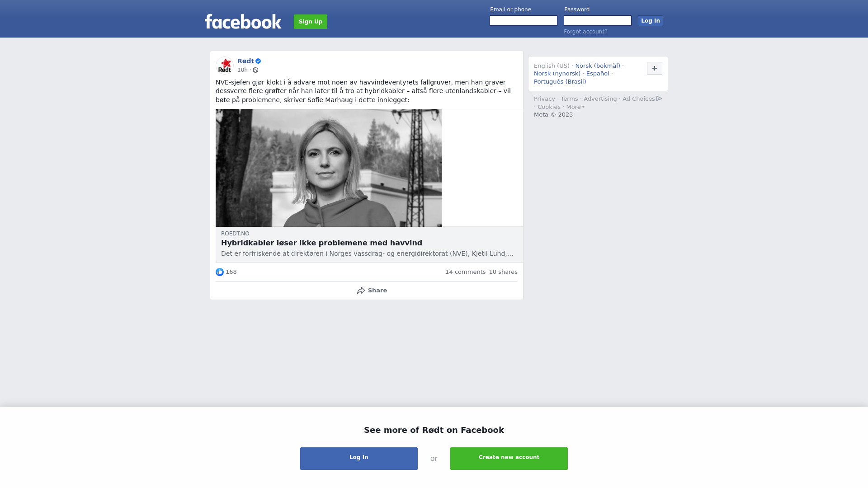Image resolution: width=868 pixels, height=488 pixels.
Task: Open the Rødt profile picture
Action: tap(225, 66)
